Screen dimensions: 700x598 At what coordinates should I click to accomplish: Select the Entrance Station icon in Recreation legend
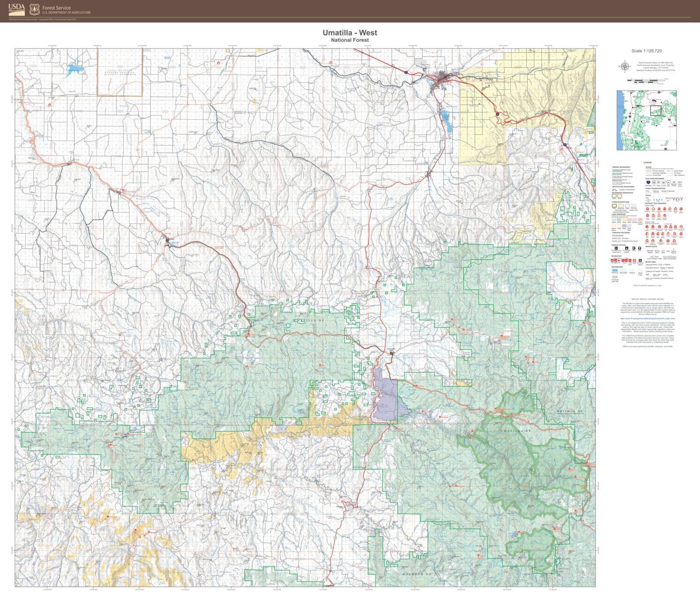click(x=640, y=260)
